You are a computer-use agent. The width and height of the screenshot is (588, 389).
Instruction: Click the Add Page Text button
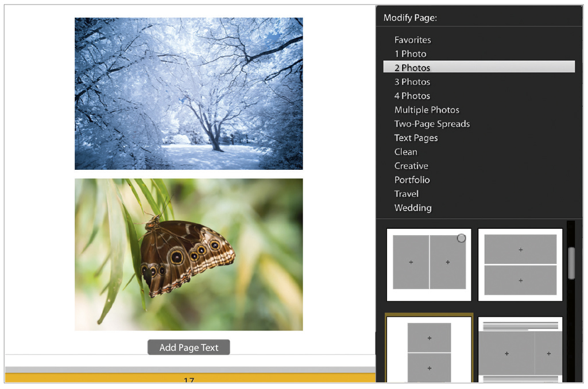(x=188, y=347)
